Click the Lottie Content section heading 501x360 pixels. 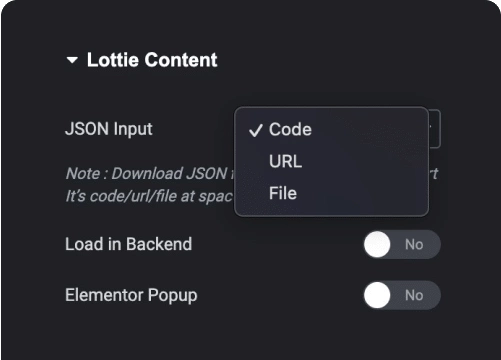[152, 60]
